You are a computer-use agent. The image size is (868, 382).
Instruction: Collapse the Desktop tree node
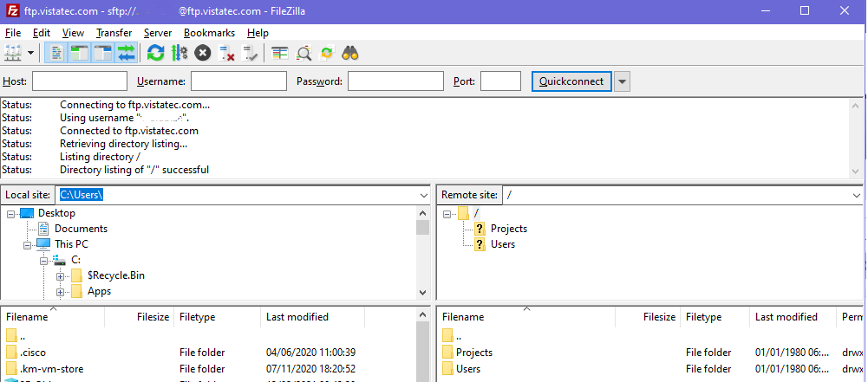pos(10,213)
